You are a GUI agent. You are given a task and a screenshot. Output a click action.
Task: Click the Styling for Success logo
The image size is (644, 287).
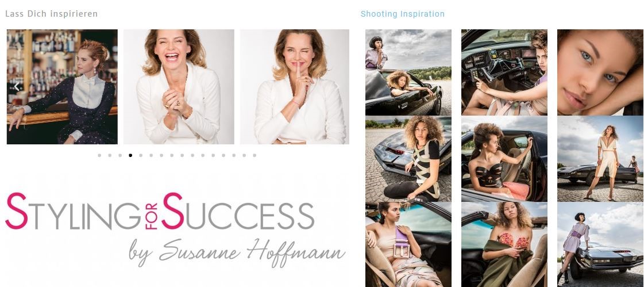pos(175,229)
